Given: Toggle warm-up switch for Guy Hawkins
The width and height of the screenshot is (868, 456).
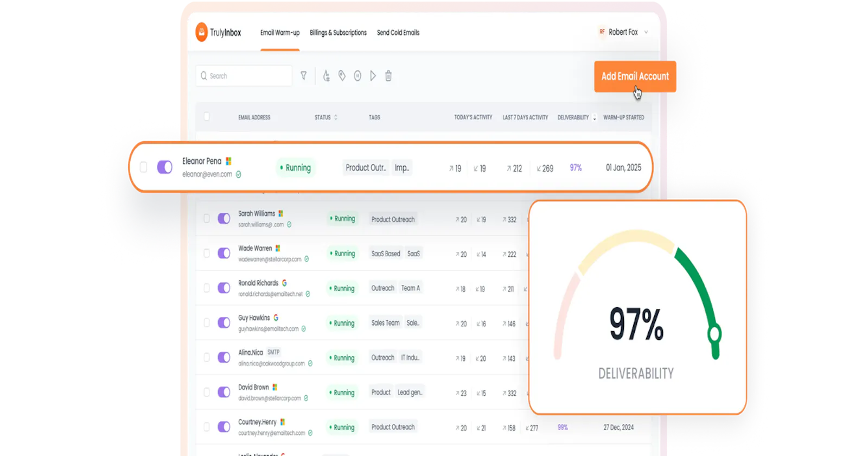Looking at the screenshot, I should pos(224,322).
